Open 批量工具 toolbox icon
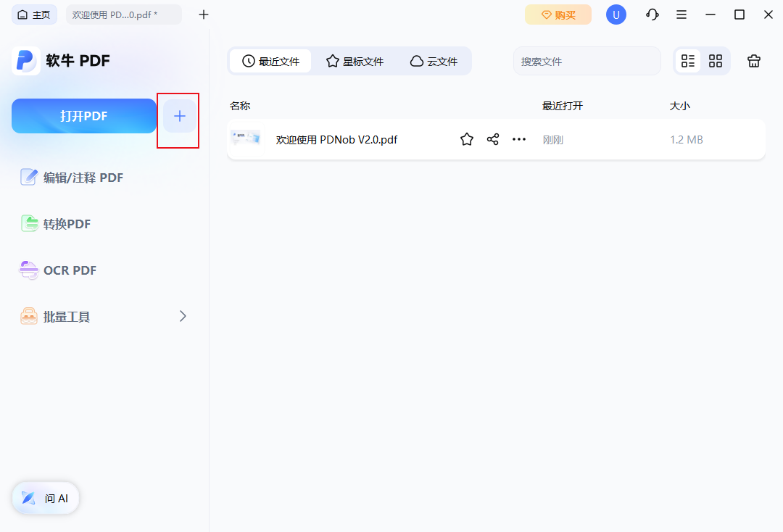 pyautogui.click(x=29, y=317)
